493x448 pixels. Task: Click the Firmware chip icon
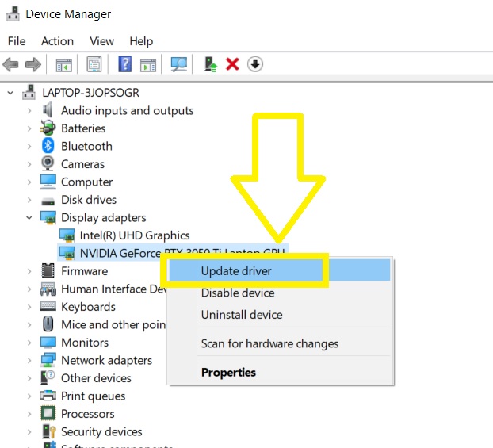(48, 271)
